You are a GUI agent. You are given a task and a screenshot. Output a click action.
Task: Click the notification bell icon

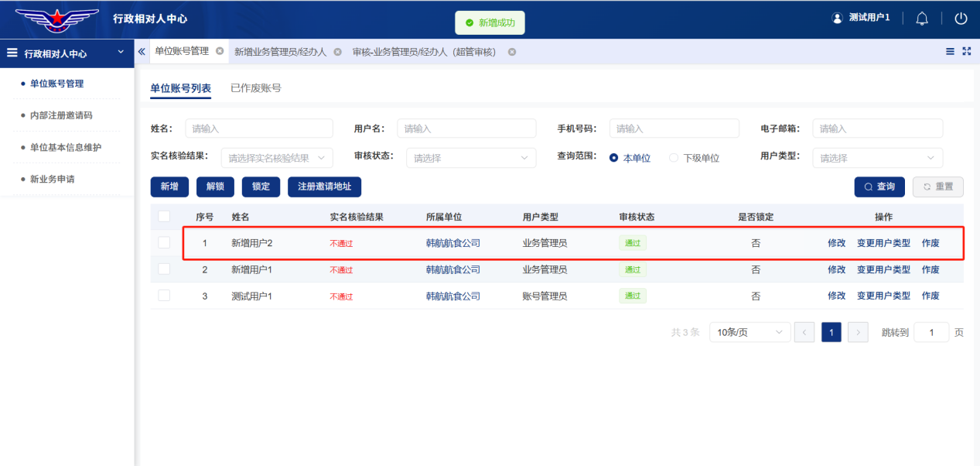click(x=922, y=19)
